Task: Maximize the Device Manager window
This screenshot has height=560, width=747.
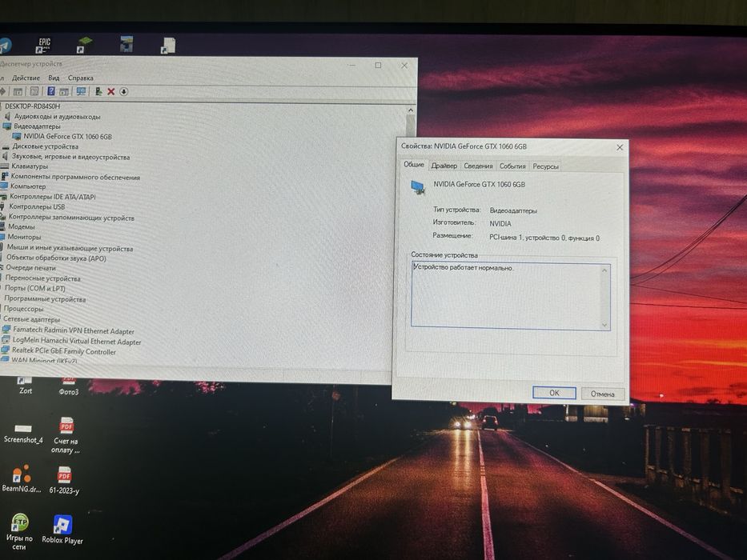Action: 378,66
